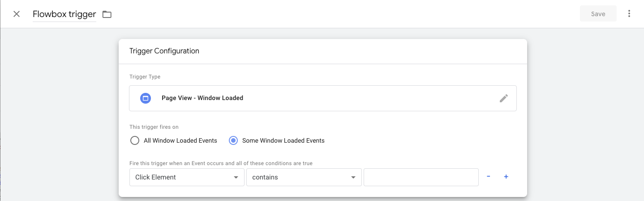This screenshot has width=644, height=201.
Task: Click the Page View - Window Loaded text
Action: click(x=202, y=98)
